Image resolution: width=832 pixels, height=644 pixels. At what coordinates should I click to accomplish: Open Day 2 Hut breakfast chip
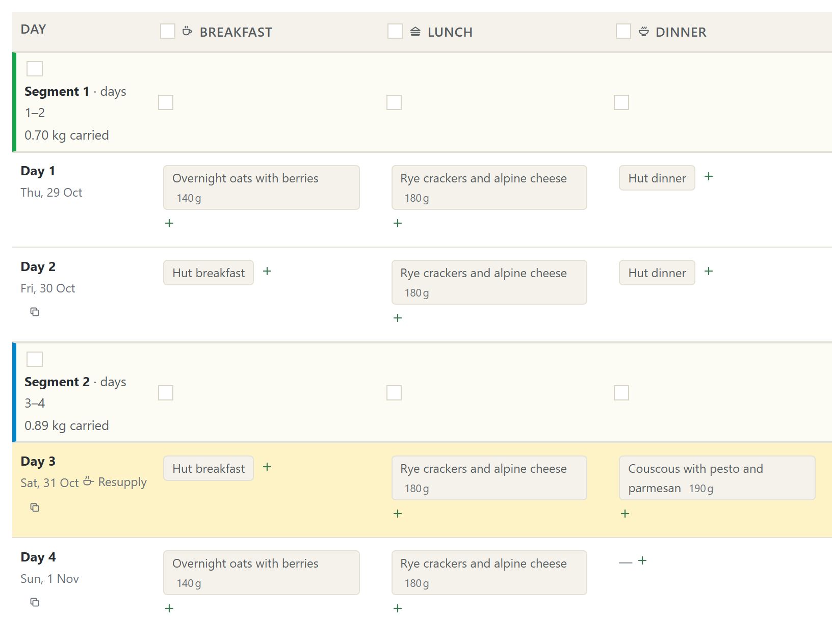click(209, 273)
